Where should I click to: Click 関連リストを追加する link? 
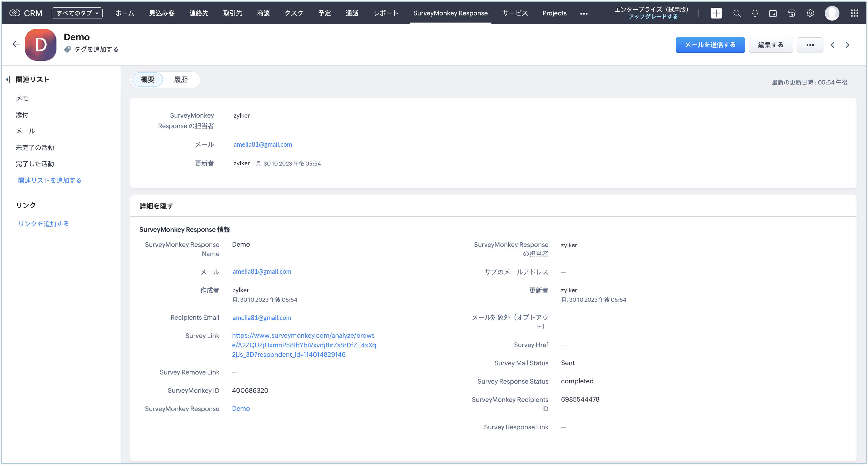point(50,180)
